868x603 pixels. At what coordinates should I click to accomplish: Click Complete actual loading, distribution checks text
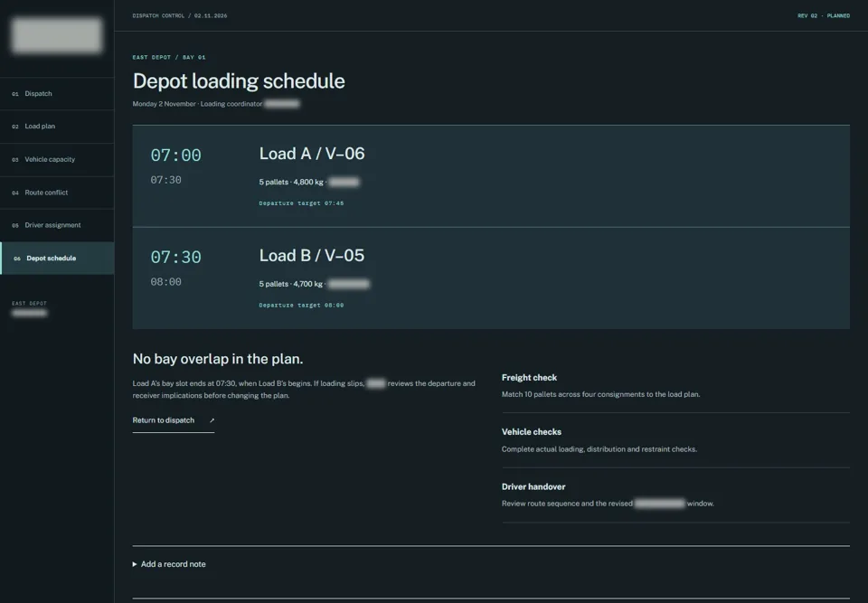(x=599, y=449)
